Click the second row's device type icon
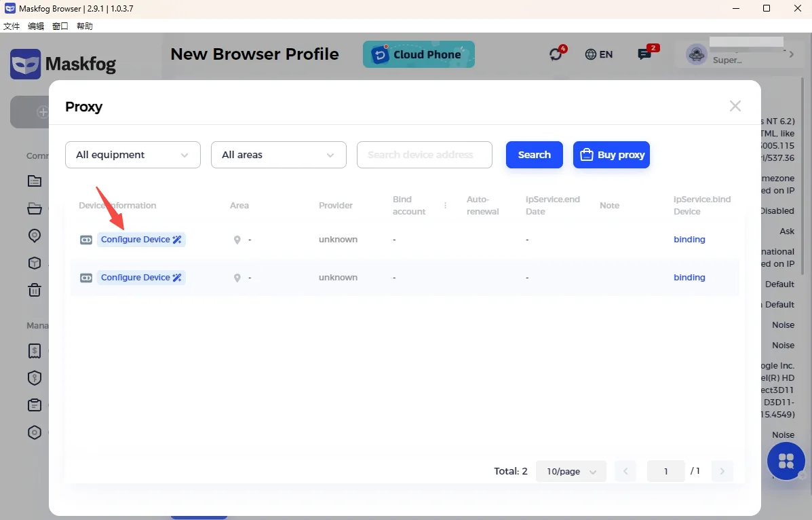The width and height of the screenshot is (812, 520). [x=86, y=278]
